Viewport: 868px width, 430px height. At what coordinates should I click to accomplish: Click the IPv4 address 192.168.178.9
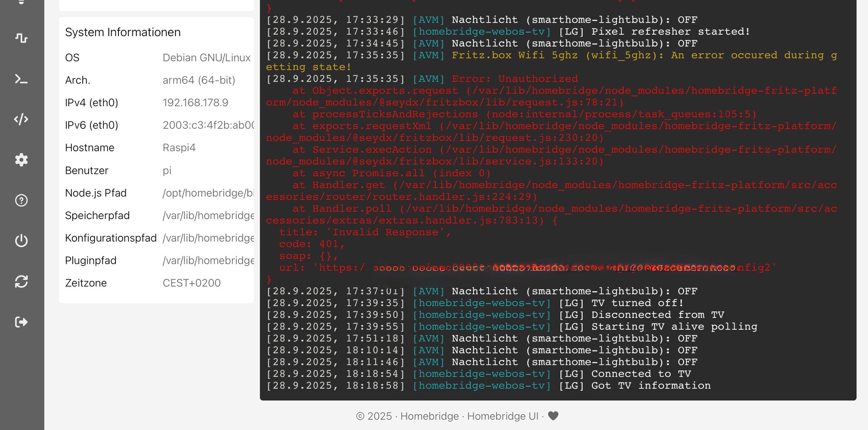[x=195, y=103]
